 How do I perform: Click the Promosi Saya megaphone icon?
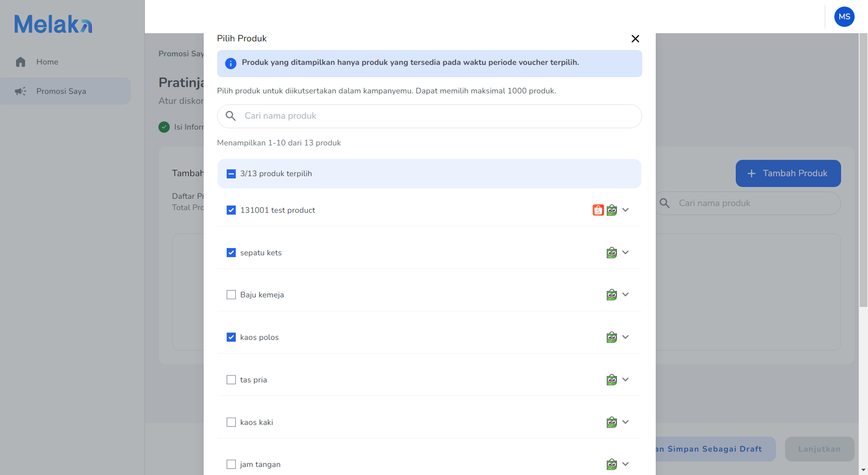coord(20,91)
